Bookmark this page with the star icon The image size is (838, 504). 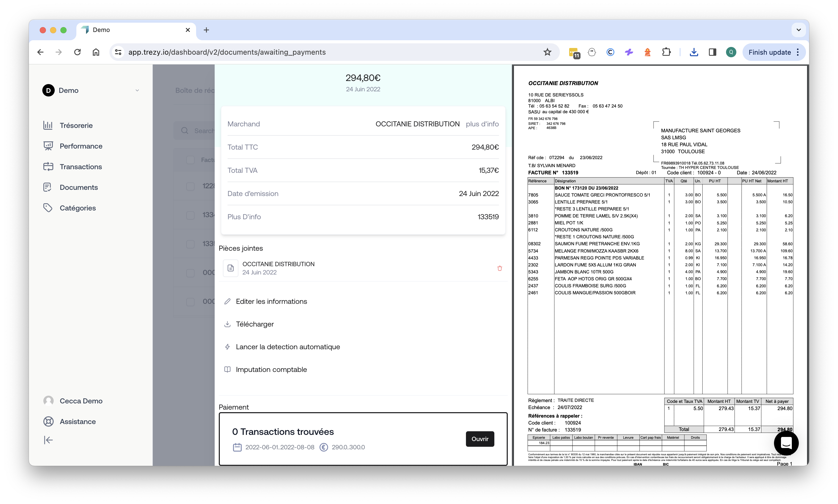coord(547,52)
